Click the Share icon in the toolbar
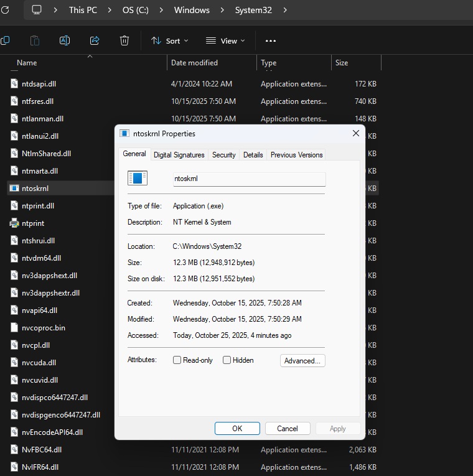 (x=95, y=40)
